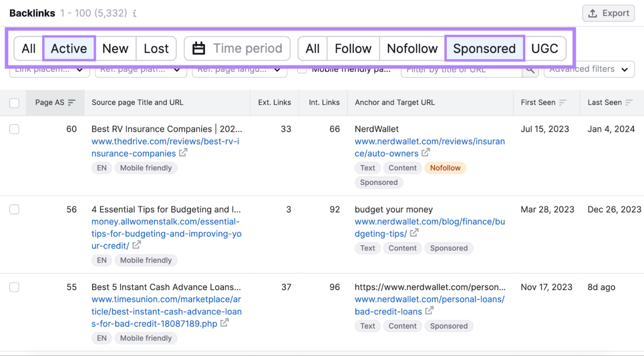The width and height of the screenshot is (644, 356).
Task: Select checkbox for Instant Cash Advance row
Action: 15,288
